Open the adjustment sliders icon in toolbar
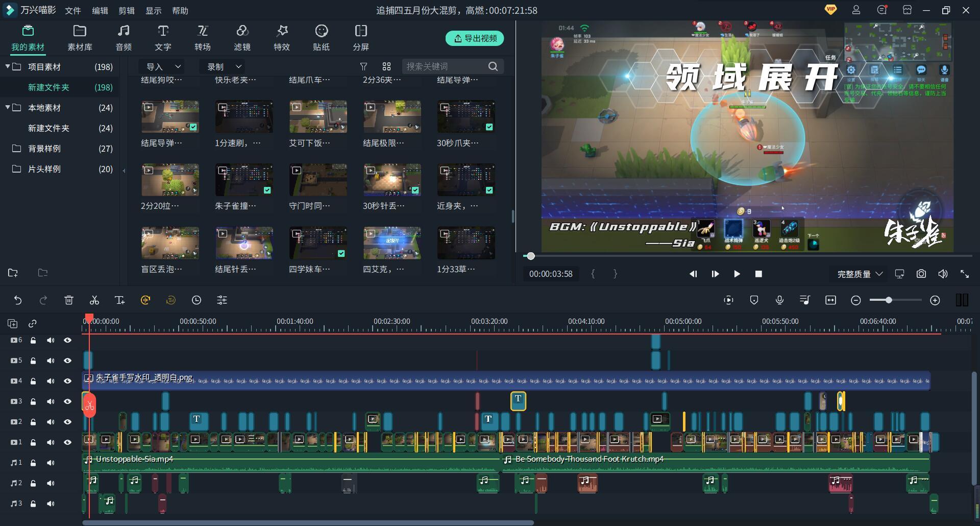Image resolution: width=980 pixels, height=526 pixels. point(222,300)
